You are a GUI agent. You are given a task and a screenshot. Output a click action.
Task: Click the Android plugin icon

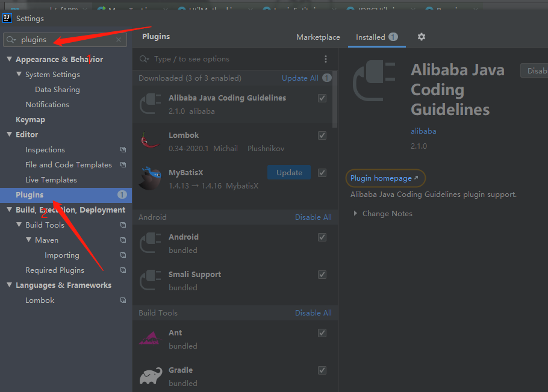(151, 243)
